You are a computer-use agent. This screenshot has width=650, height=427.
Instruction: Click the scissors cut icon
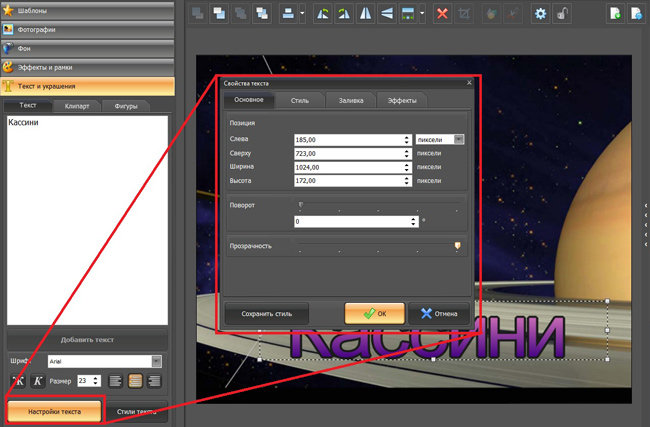tap(513, 14)
